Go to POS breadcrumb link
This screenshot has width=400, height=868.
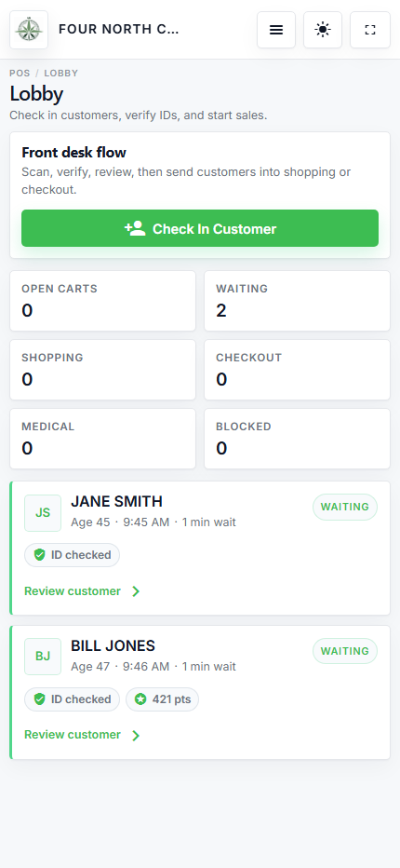tap(20, 73)
